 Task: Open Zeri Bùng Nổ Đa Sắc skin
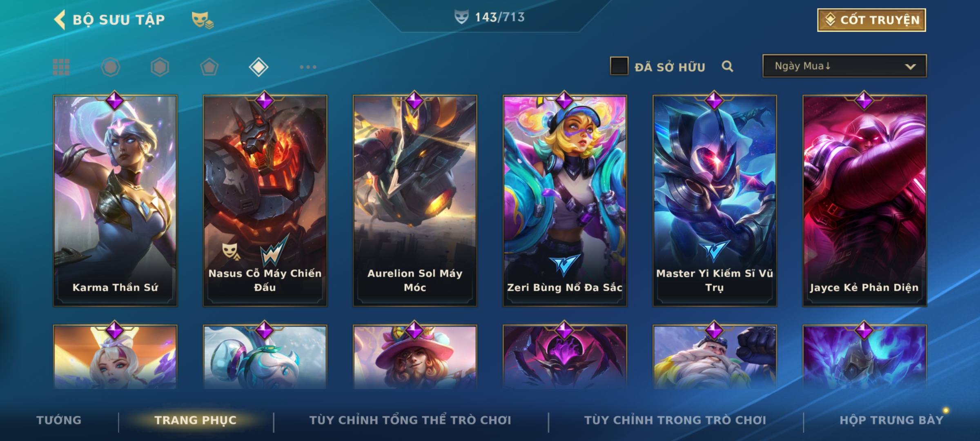(x=565, y=200)
